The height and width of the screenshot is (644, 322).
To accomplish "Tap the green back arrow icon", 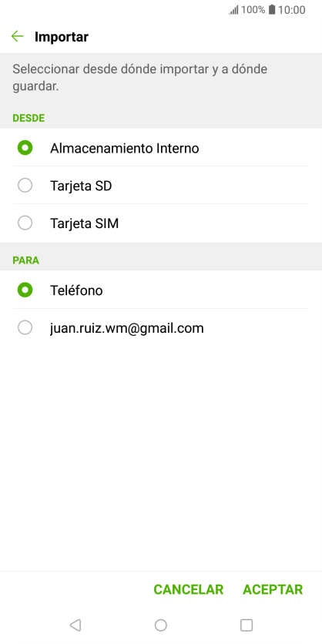I will point(17,36).
